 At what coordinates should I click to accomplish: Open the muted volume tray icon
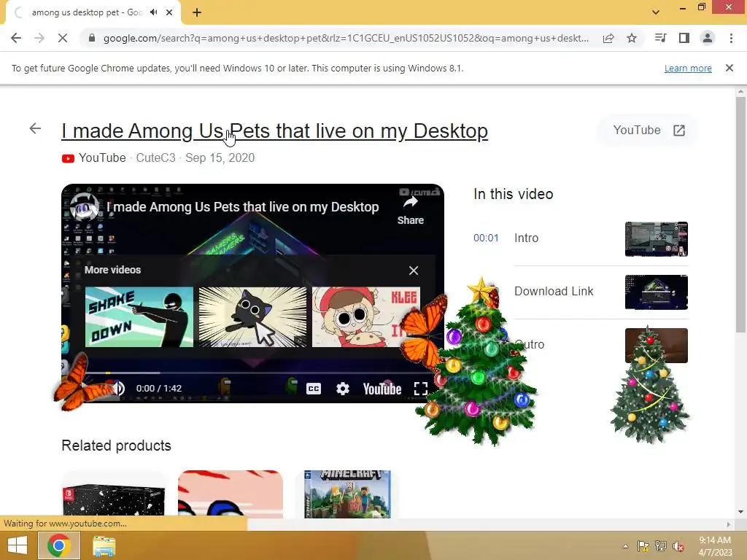(x=678, y=546)
